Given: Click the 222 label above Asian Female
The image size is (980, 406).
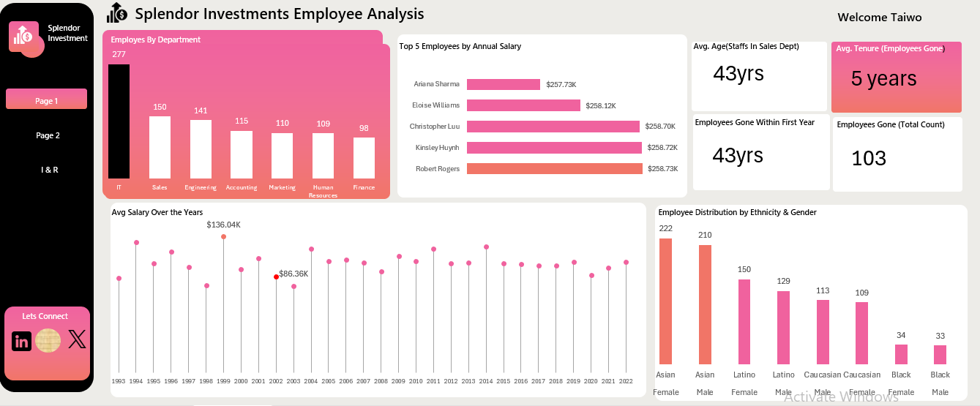Looking at the screenshot, I should (x=665, y=228).
